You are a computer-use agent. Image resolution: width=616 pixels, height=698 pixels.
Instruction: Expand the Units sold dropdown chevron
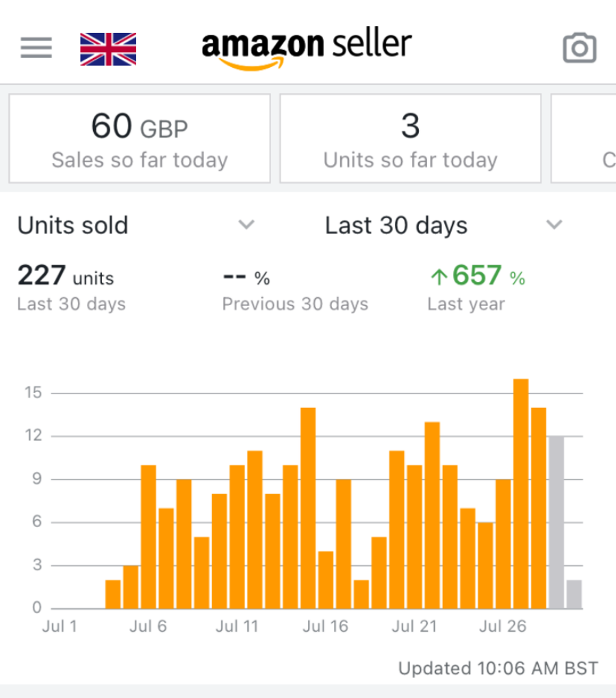(x=246, y=225)
